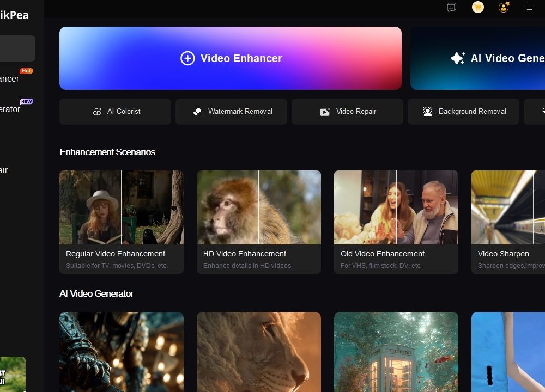Select the Enhancer sidebar item marked Hot

point(9,79)
